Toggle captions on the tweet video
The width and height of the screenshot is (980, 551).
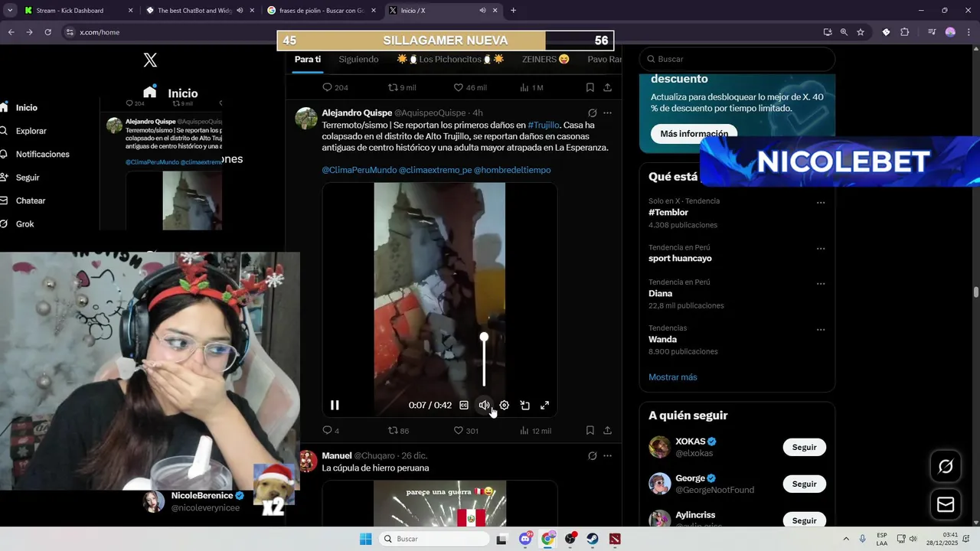[x=464, y=405]
